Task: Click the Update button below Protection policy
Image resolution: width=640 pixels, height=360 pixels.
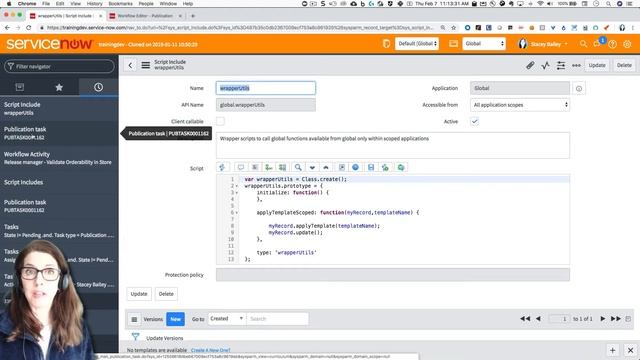Action: click(x=139, y=294)
